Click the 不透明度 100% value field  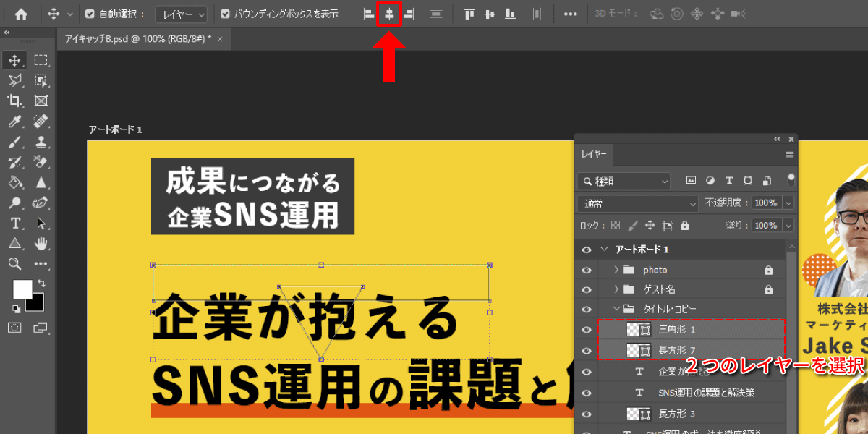point(766,203)
